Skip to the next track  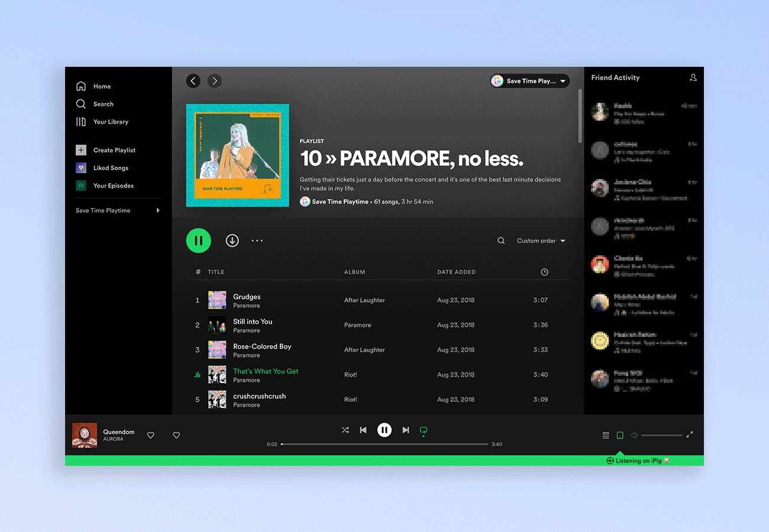coord(406,430)
